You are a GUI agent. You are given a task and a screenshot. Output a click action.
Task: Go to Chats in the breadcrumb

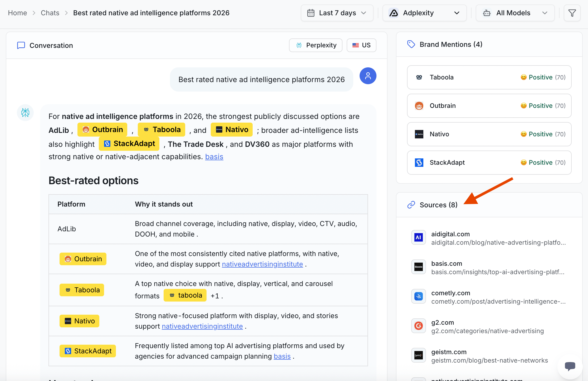click(50, 13)
